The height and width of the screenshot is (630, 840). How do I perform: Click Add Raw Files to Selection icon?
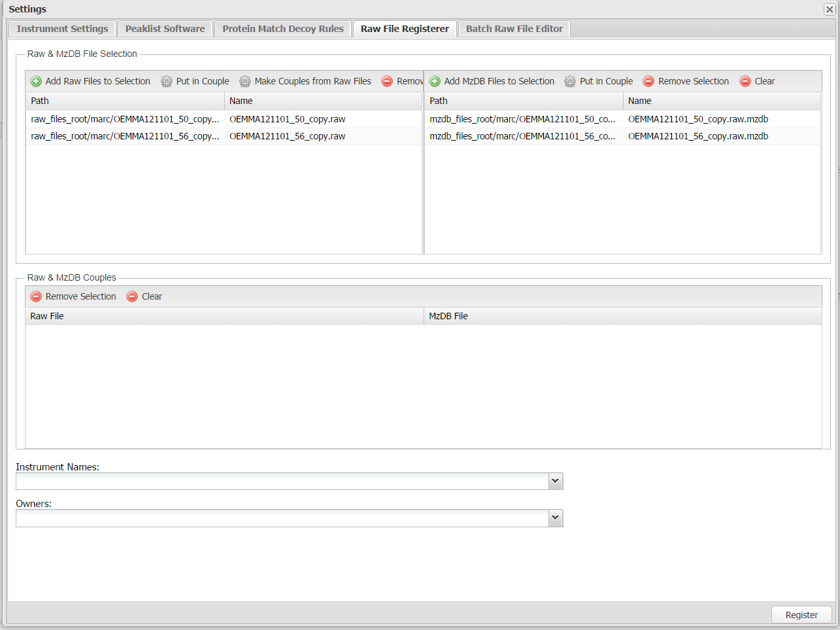coord(36,81)
